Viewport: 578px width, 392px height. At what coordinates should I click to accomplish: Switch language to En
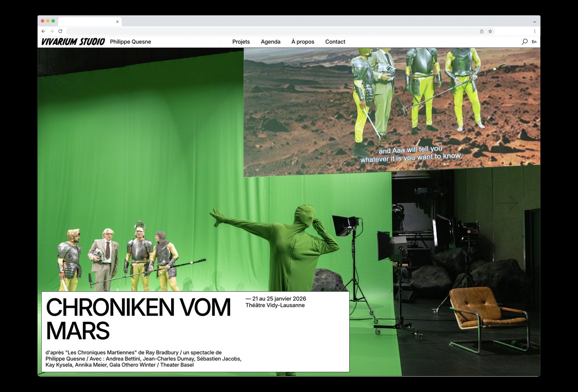click(534, 42)
